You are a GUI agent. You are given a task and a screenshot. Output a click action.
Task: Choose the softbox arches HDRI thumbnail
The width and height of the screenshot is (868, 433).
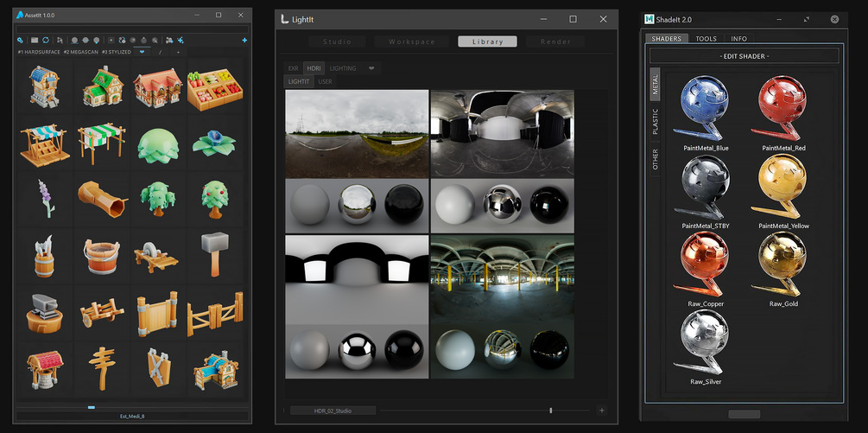(357, 307)
